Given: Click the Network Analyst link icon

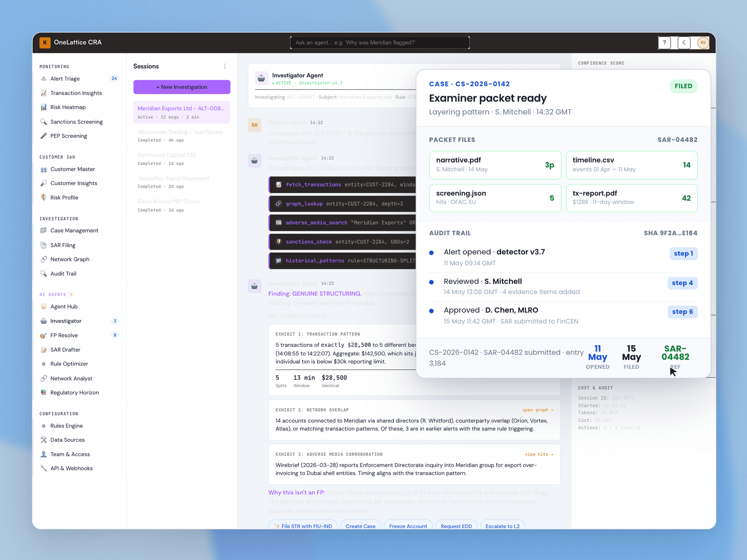Looking at the screenshot, I should point(44,378).
